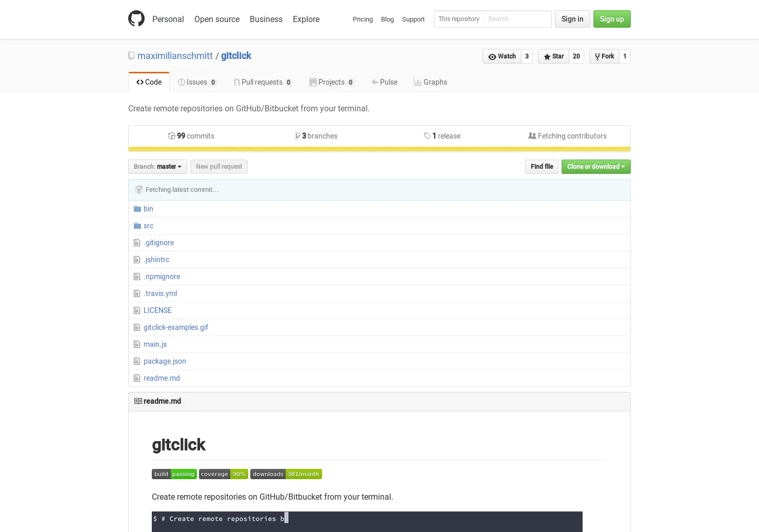
Task: Click the file icon next to .travis.yml
Action: coord(137,293)
